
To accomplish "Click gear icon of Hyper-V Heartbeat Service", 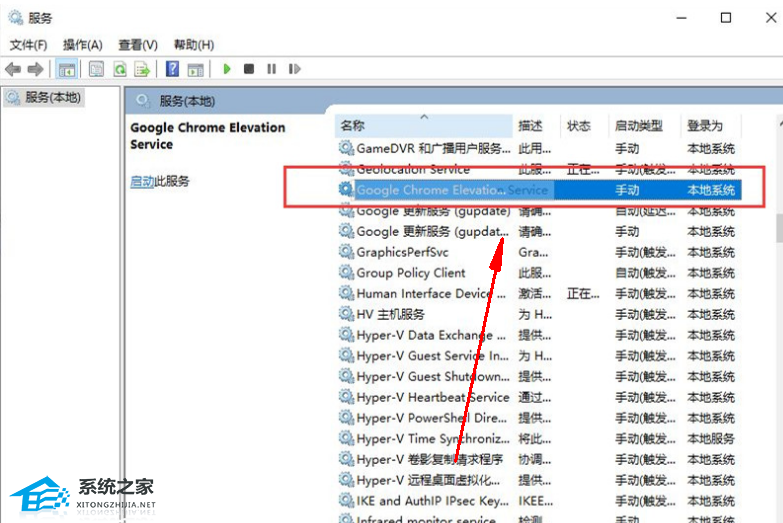I will pyautogui.click(x=346, y=396).
